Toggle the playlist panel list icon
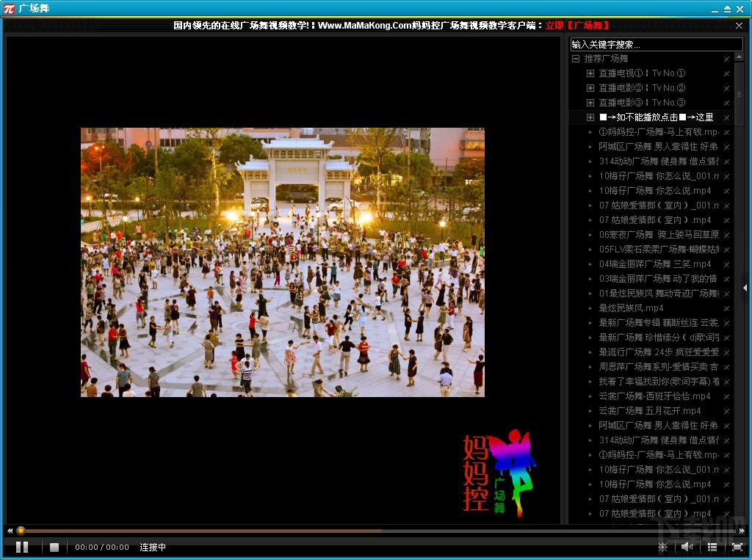 [712, 547]
